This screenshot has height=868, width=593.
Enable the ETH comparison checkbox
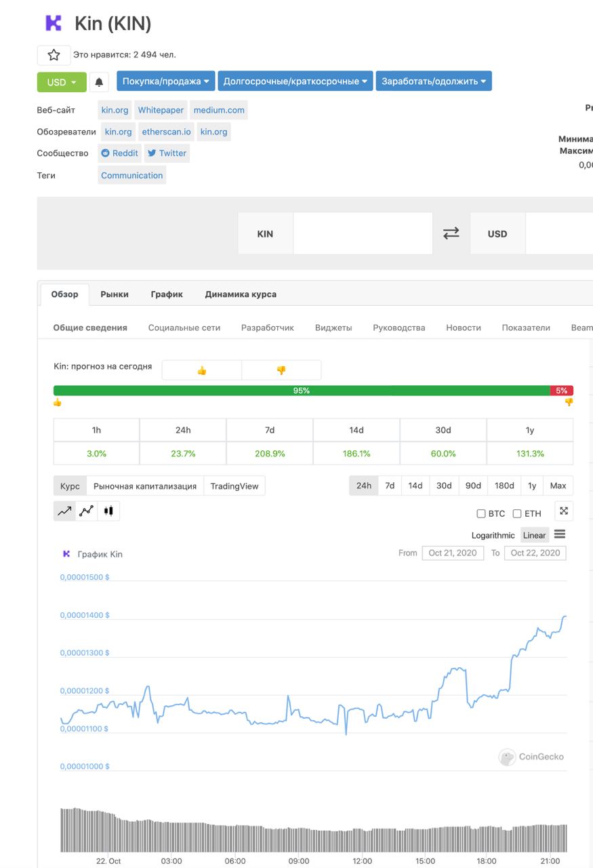click(x=517, y=514)
